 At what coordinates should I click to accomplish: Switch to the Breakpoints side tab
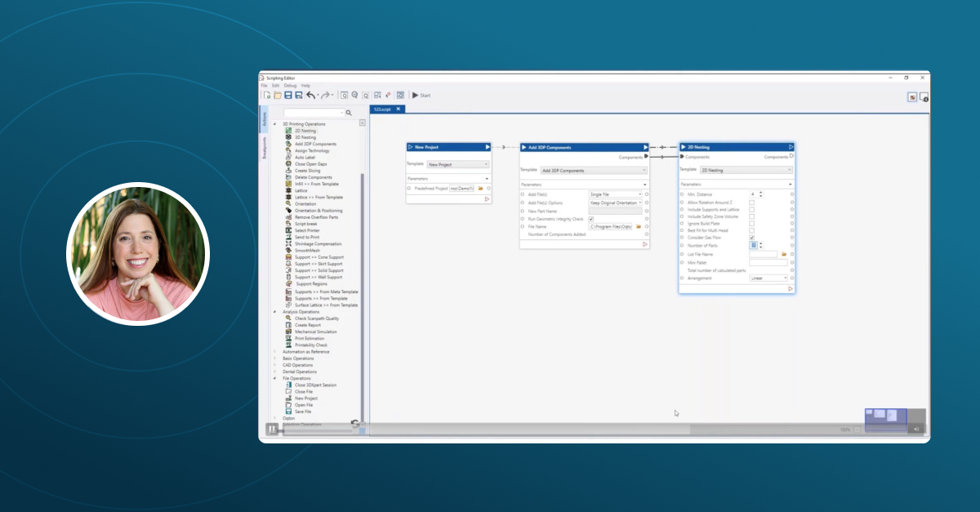click(x=264, y=147)
